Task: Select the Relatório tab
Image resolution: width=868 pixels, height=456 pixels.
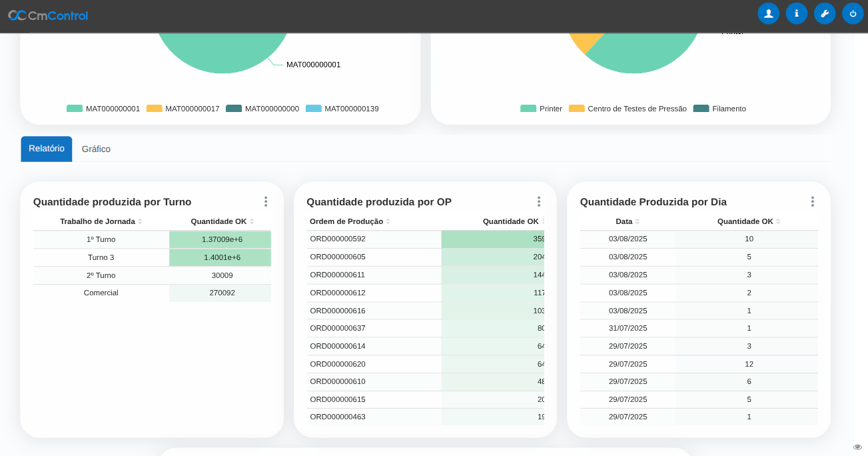Action: pos(47,149)
